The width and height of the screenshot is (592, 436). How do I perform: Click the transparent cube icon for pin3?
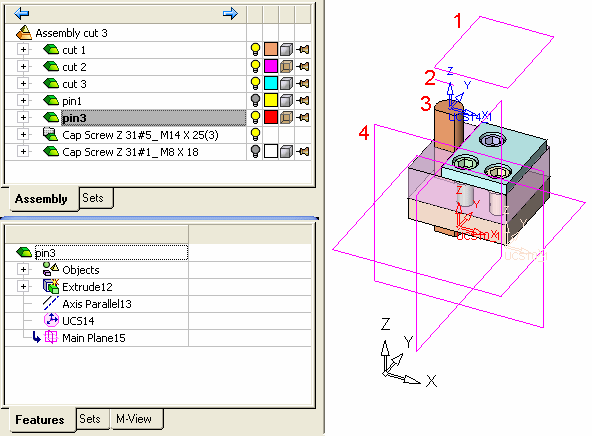(287, 117)
